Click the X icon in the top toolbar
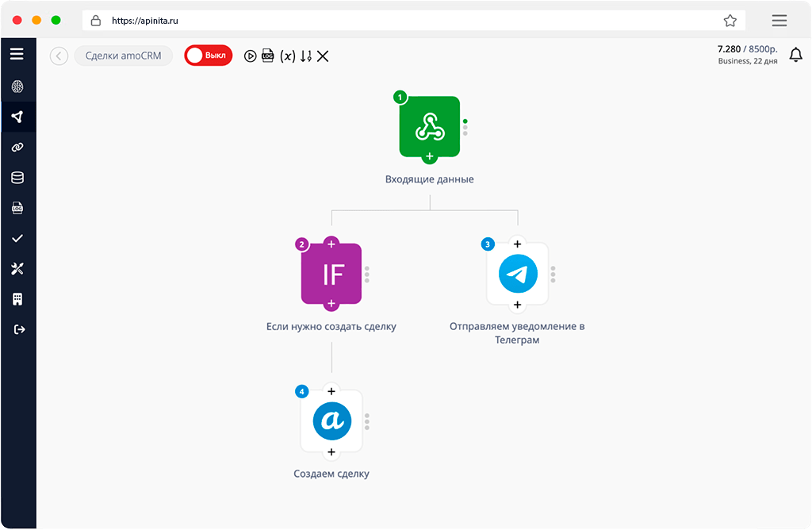Viewport: 812px width, 530px height. (x=323, y=56)
